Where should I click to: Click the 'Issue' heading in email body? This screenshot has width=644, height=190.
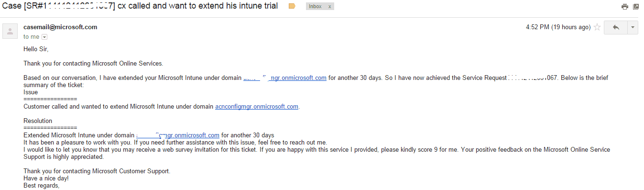31,92
